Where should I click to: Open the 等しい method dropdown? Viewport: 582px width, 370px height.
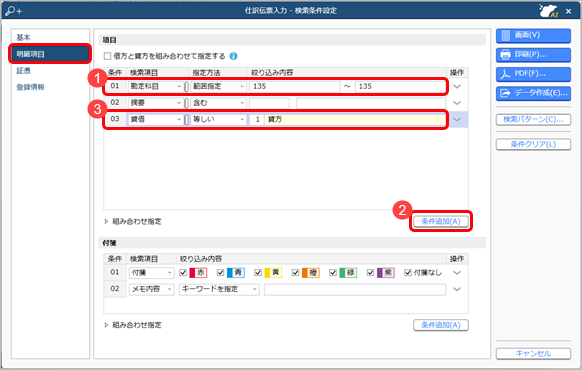(219, 119)
